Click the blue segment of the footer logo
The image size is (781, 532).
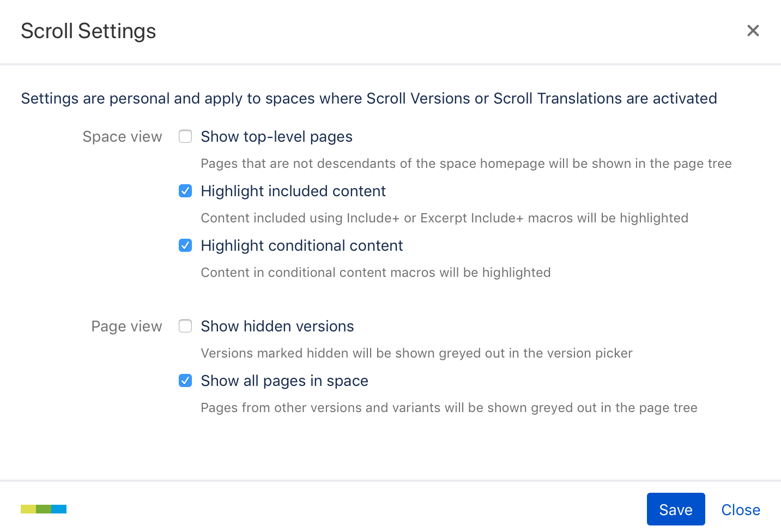click(59, 509)
